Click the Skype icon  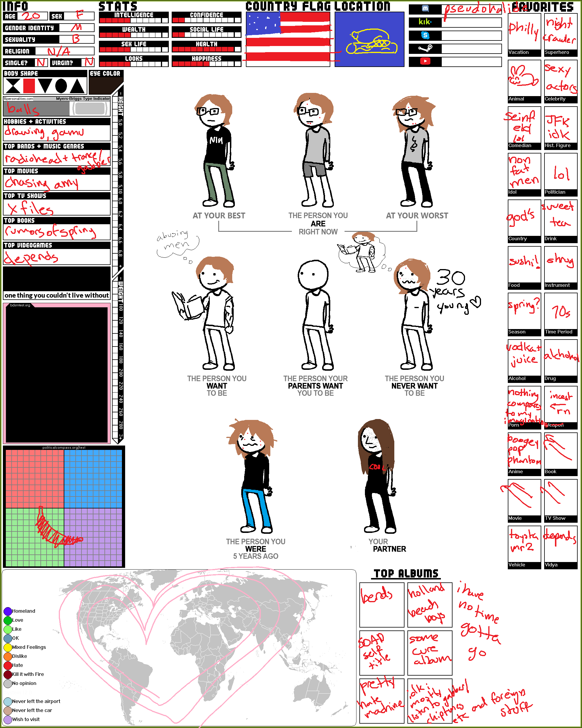click(x=425, y=35)
